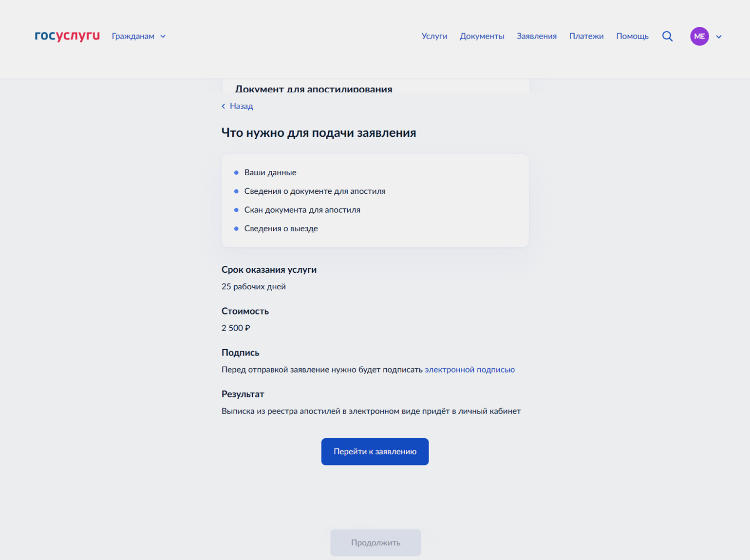Click the chevron arrow after Гражданам

tap(163, 37)
